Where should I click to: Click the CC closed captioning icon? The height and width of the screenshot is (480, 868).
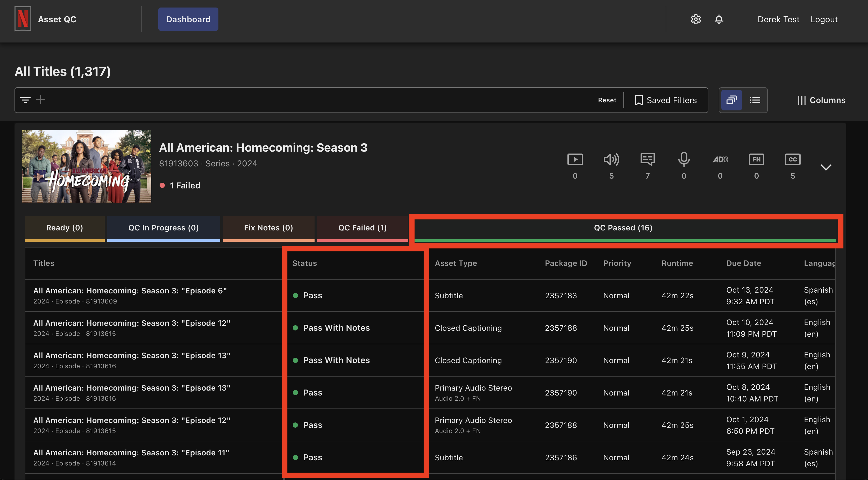coord(793,159)
